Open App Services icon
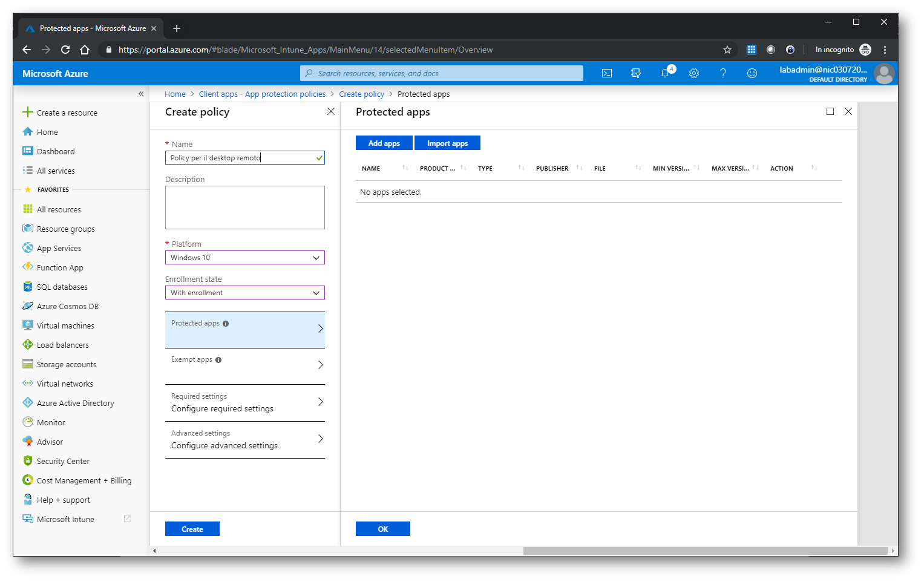Image resolution: width=924 pixels, height=582 pixels. pyautogui.click(x=27, y=247)
